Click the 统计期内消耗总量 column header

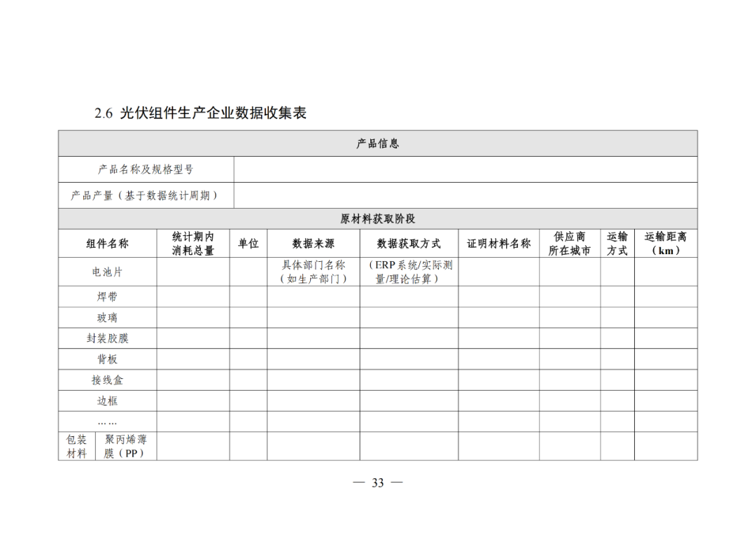point(193,244)
